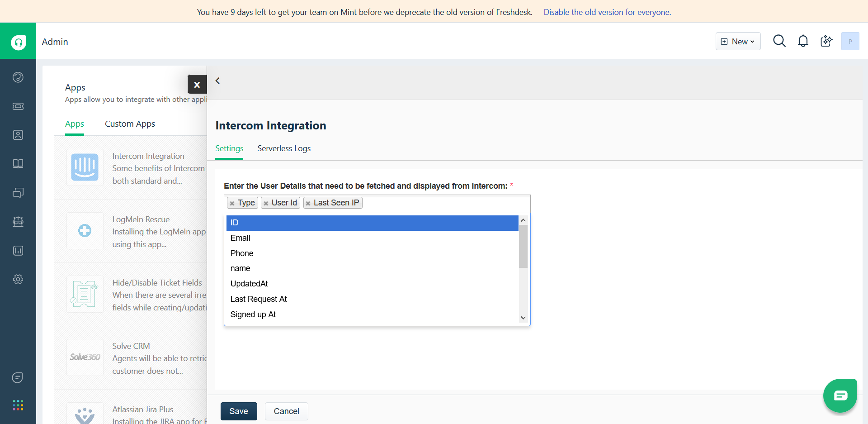Open the Reports chart icon in sidebar
Image resolution: width=868 pixels, height=424 pixels.
[18, 251]
